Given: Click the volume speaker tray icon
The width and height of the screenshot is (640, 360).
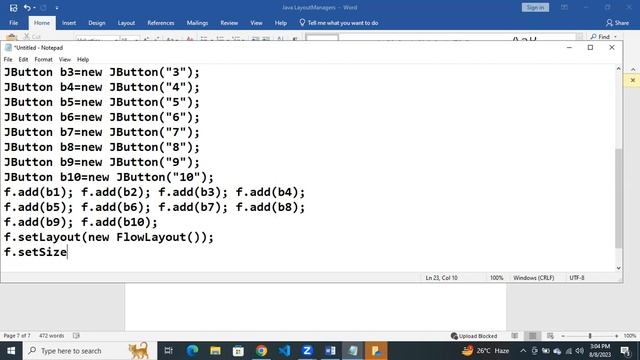Looking at the screenshot, I should (579, 351).
